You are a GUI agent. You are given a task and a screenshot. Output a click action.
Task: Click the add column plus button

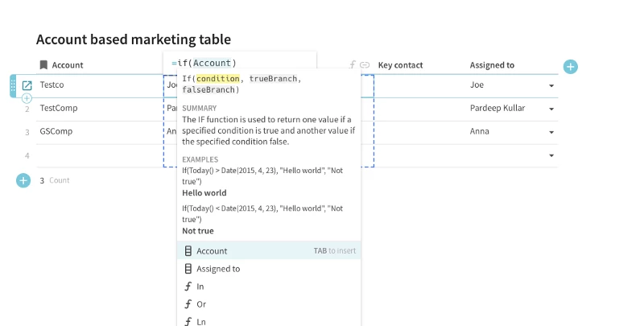coord(570,66)
